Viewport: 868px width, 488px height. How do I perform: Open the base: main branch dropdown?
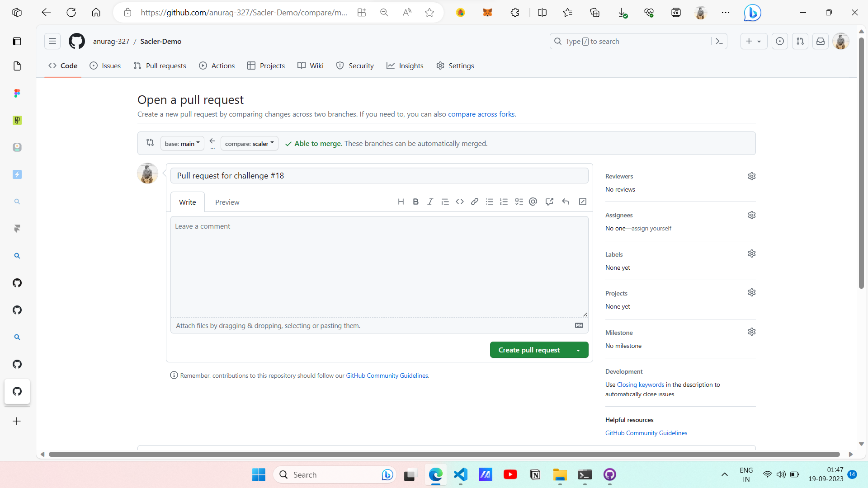182,143
